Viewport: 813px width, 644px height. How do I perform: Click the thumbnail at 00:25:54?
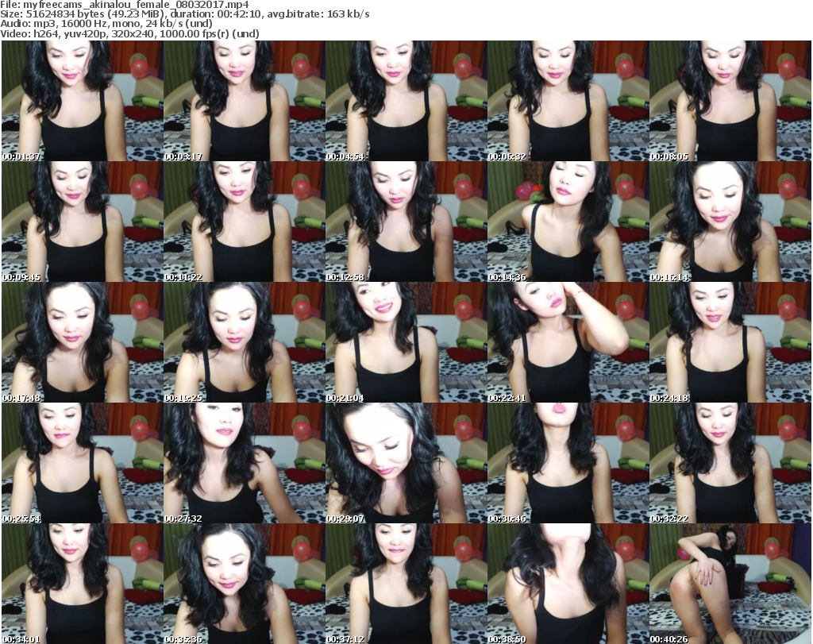pos(83,463)
